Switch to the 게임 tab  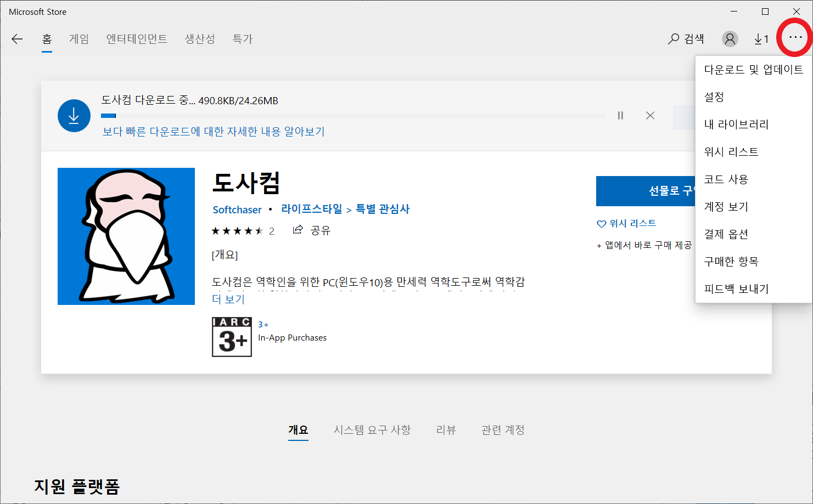[79, 39]
